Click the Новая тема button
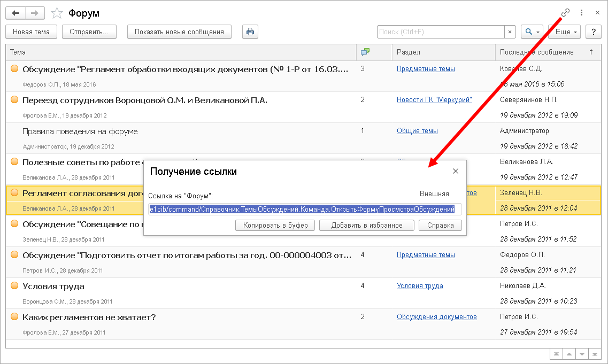This screenshot has height=364, width=608. tap(31, 32)
